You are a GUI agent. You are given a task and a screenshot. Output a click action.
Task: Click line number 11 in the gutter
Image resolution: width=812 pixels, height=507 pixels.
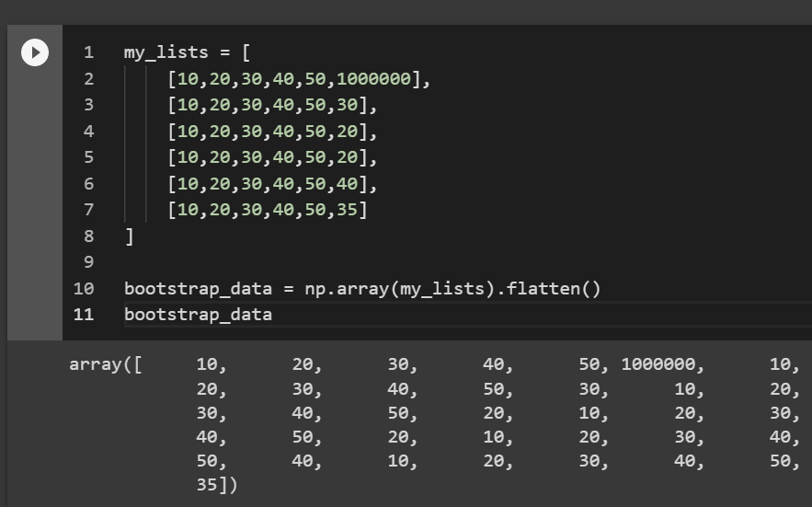pos(84,315)
